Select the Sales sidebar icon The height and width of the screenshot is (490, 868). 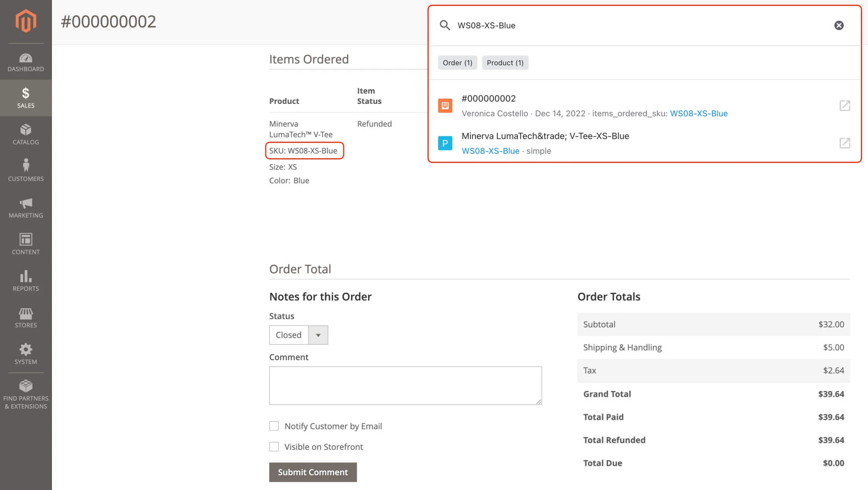coord(26,96)
